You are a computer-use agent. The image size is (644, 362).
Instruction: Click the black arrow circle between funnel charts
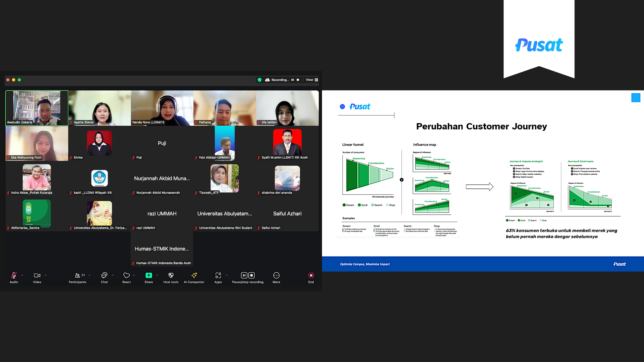[402, 180]
